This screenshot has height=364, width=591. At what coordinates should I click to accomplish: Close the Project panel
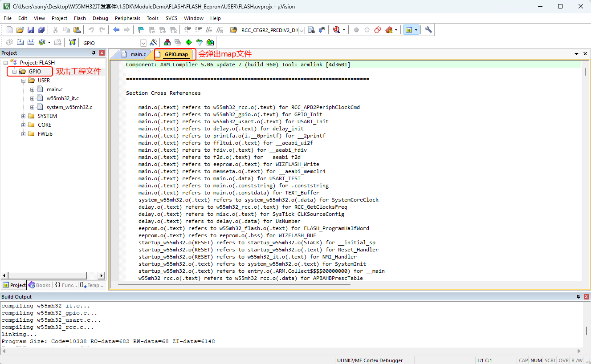click(x=102, y=53)
